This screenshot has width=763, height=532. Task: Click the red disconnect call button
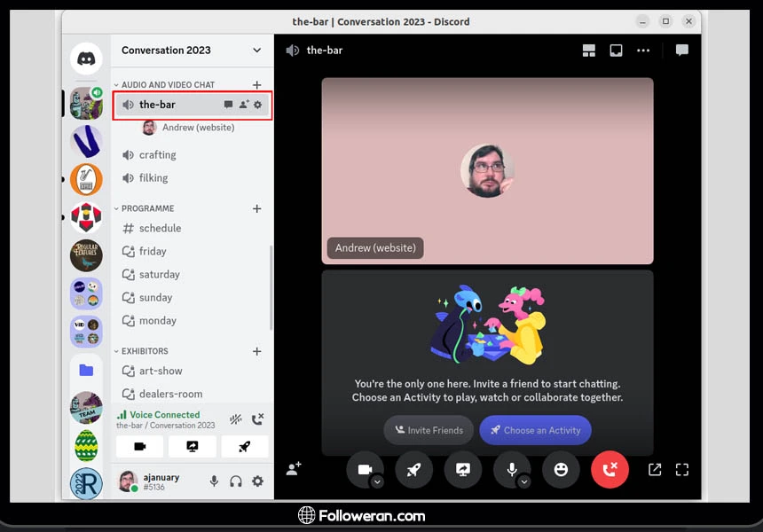(610, 470)
